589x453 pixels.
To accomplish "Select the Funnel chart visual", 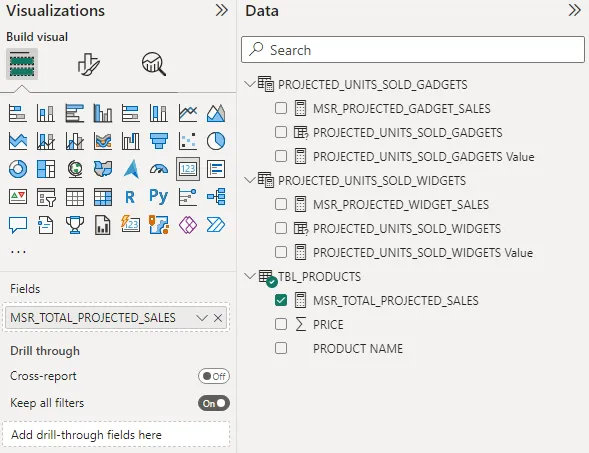I will [159, 141].
